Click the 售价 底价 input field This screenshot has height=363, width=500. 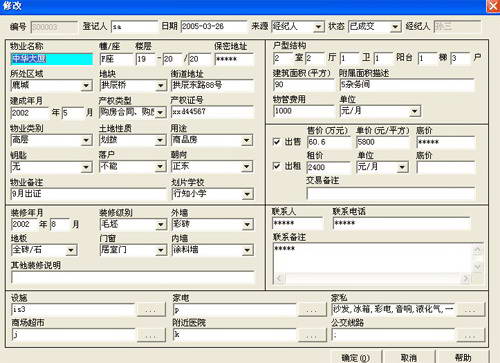click(x=446, y=142)
